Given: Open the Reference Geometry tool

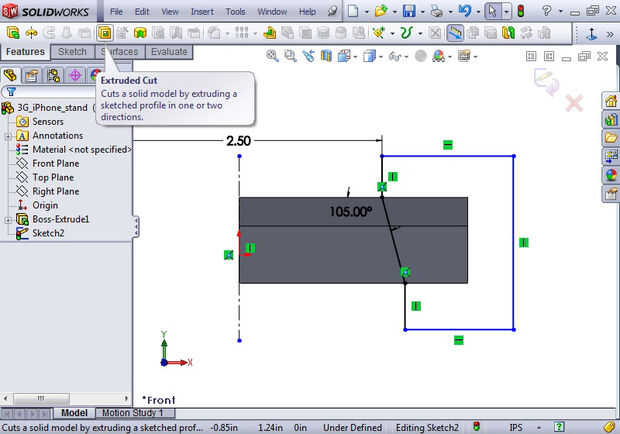Looking at the screenshot, I should 378,33.
